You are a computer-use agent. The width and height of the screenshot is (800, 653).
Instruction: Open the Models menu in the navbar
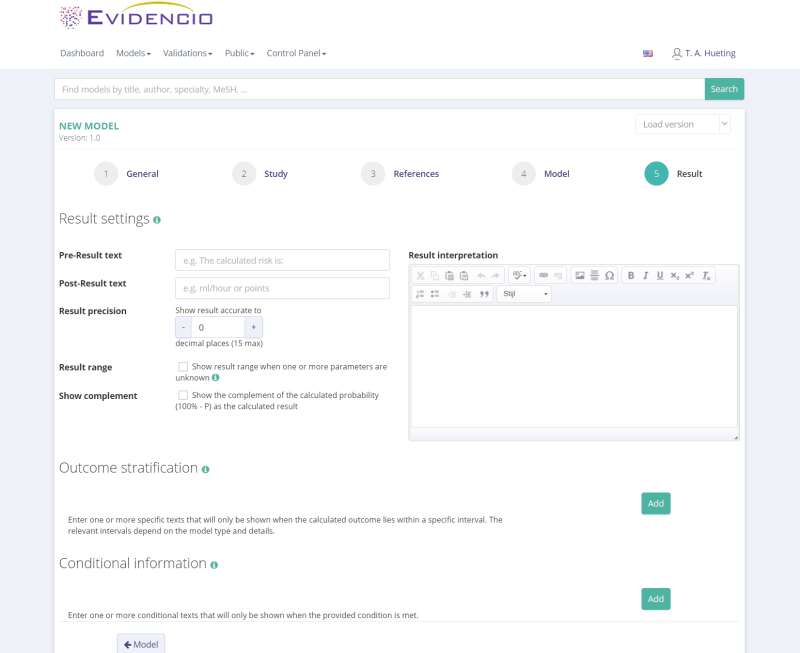click(x=133, y=53)
